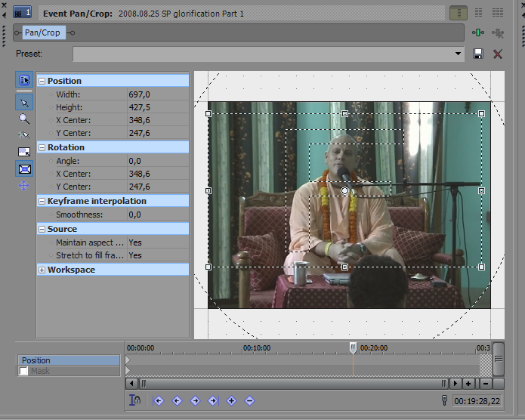Click the vertical keyframe track scrollbar
The image size is (525, 420).
point(499,359)
